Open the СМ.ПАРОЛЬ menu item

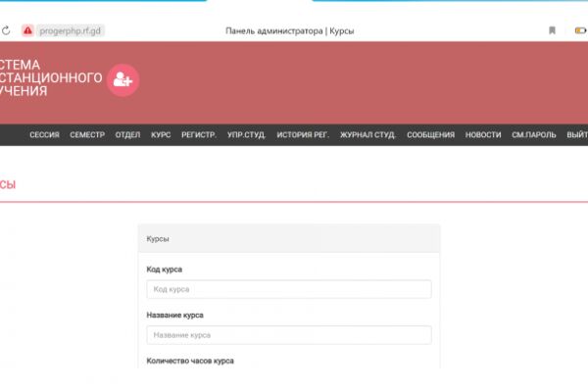pos(534,134)
